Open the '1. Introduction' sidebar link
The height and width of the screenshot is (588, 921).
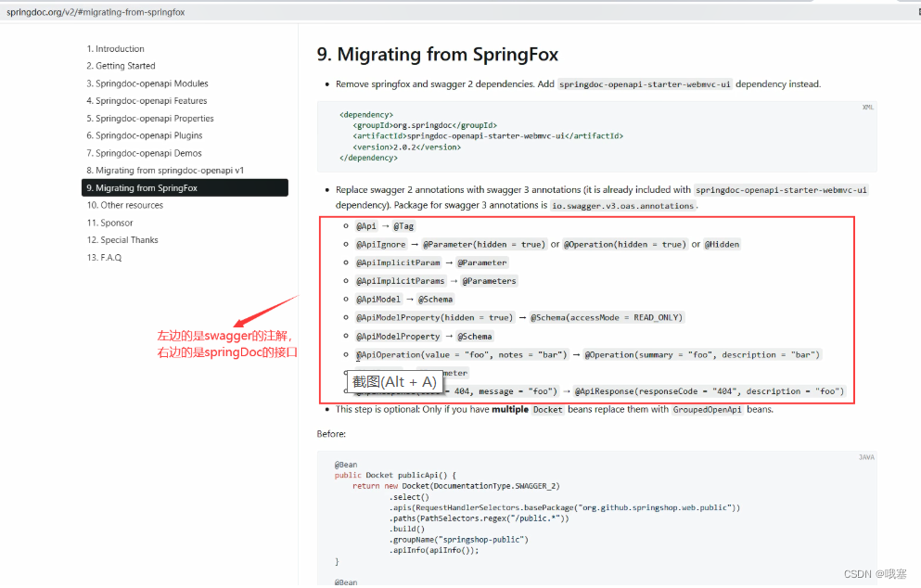click(116, 49)
